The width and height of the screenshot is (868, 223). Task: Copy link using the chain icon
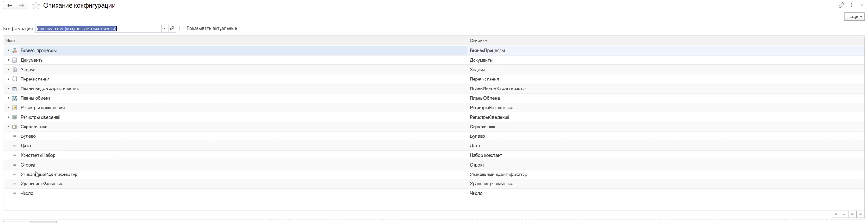coord(841,5)
